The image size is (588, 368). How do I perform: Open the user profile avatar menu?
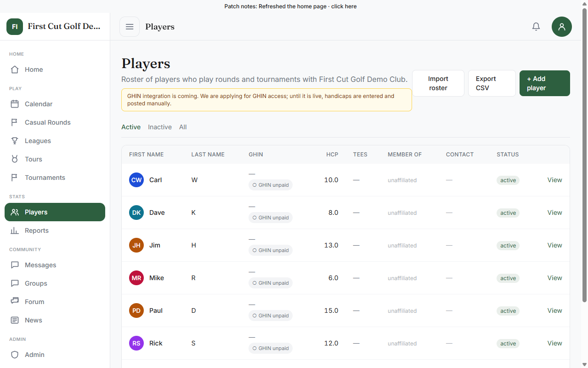pyautogui.click(x=562, y=27)
